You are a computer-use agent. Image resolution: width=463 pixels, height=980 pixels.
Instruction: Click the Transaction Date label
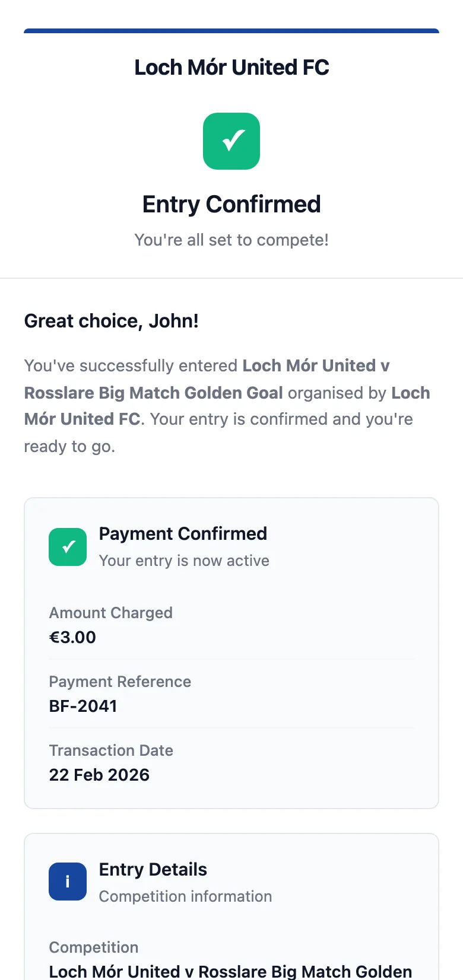[x=111, y=750]
